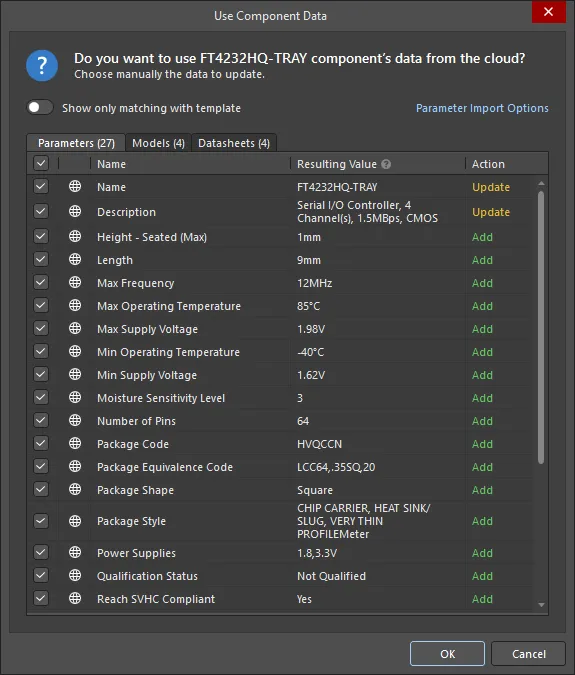575x675 pixels.
Task: Uncheck the Number of Pins checkbox
Action: 41,421
